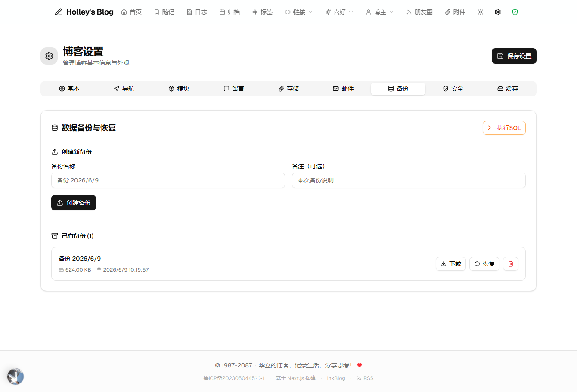
Task: Switch to the 存储 settings tab
Action: tap(288, 89)
